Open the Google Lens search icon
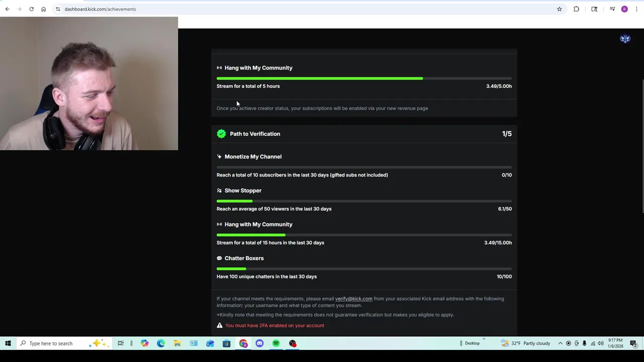Viewport: 644px width, 362px height. pyautogui.click(x=594, y=9)
